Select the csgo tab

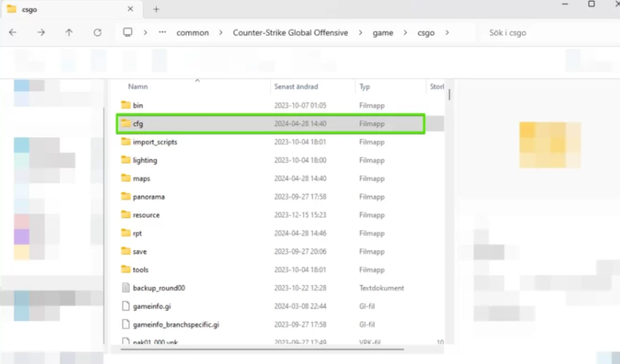pyautogui.click(x=71, y=9)
